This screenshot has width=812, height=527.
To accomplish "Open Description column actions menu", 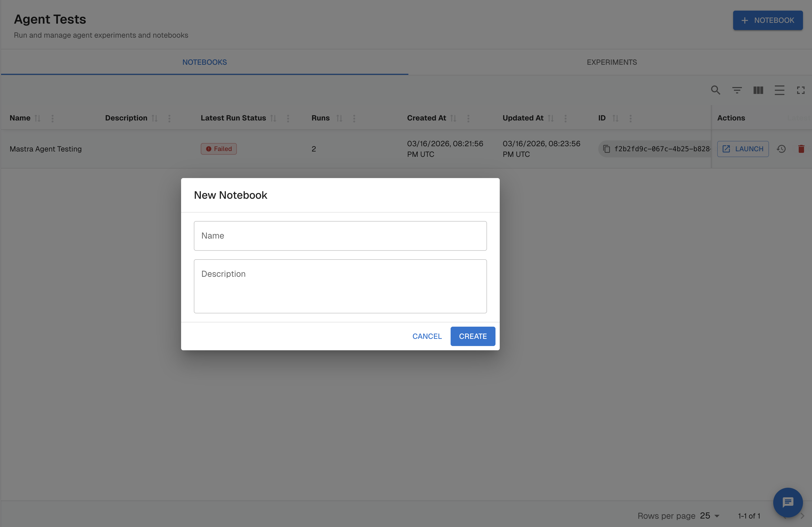I will pos(169,118).
